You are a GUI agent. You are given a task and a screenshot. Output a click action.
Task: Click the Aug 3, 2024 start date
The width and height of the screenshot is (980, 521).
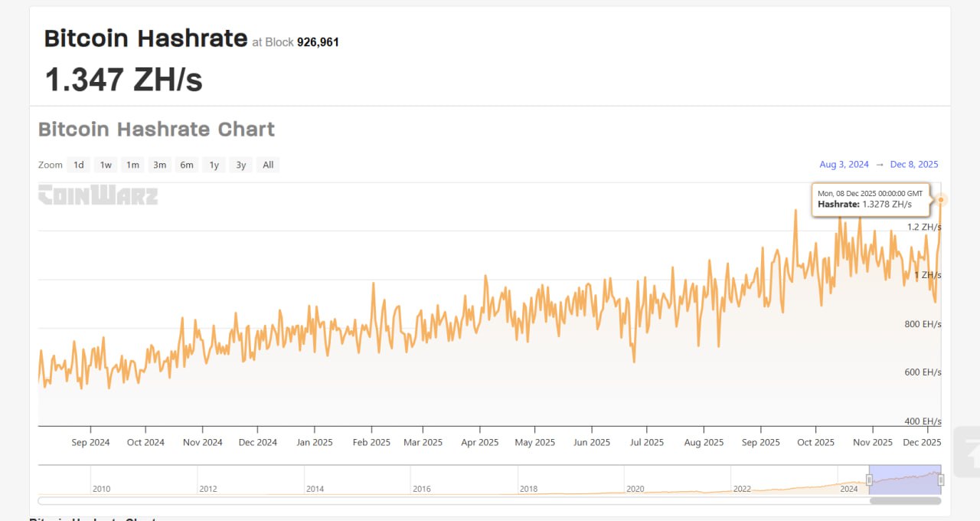844,165
